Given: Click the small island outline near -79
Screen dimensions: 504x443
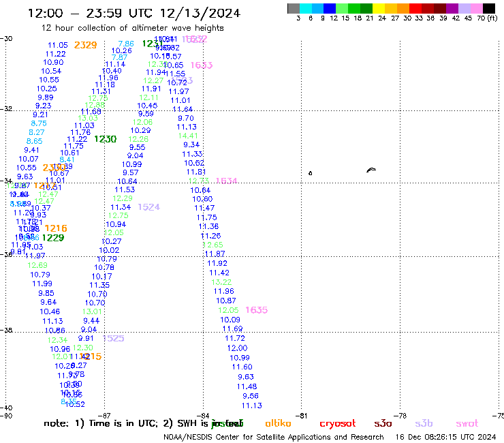Looking at the screenshot, I should point(371,170).
